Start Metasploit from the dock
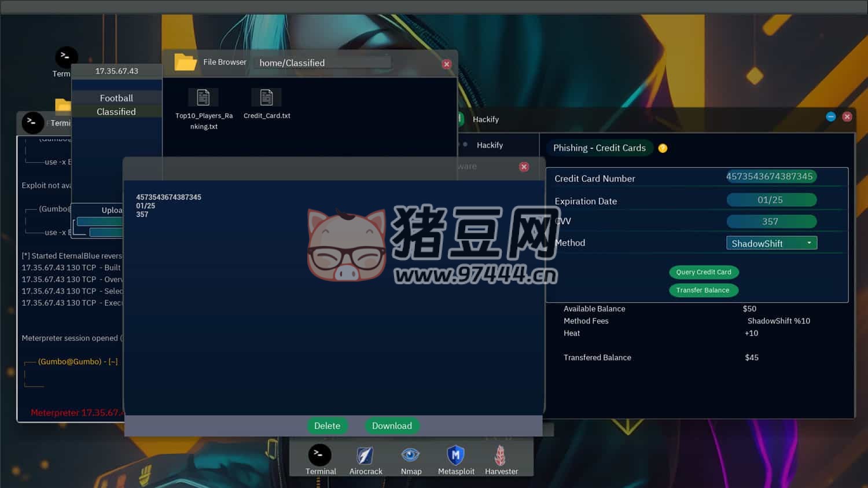Screen dimensions: 868x488 [x=456, y=456]
